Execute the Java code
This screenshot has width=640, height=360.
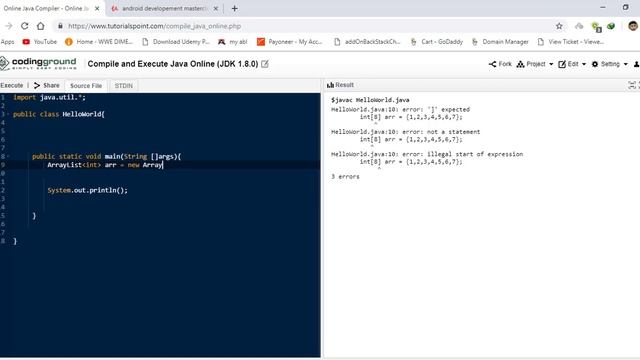coord(12,85)
